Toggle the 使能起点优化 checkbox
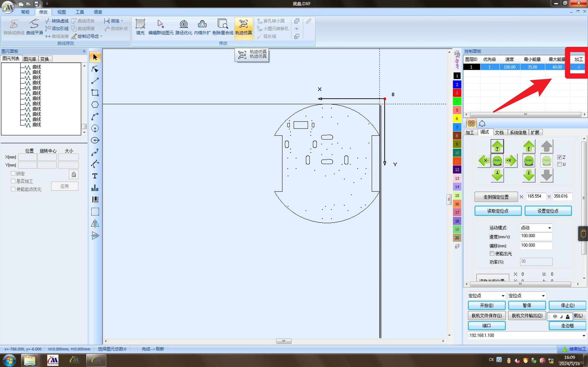The width and height of the screenshot is (588, 367). [x=13, y=189]
